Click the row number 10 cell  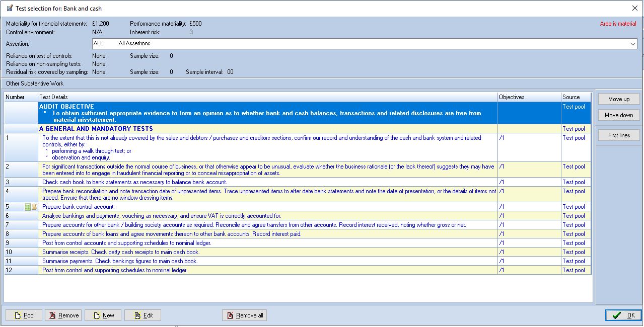coord(21,252)
